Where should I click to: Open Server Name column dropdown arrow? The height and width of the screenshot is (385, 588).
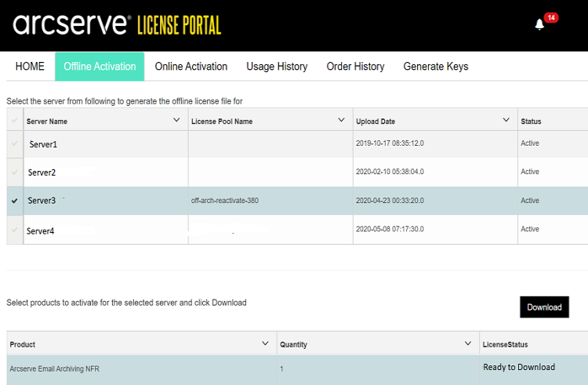point(176,120)
